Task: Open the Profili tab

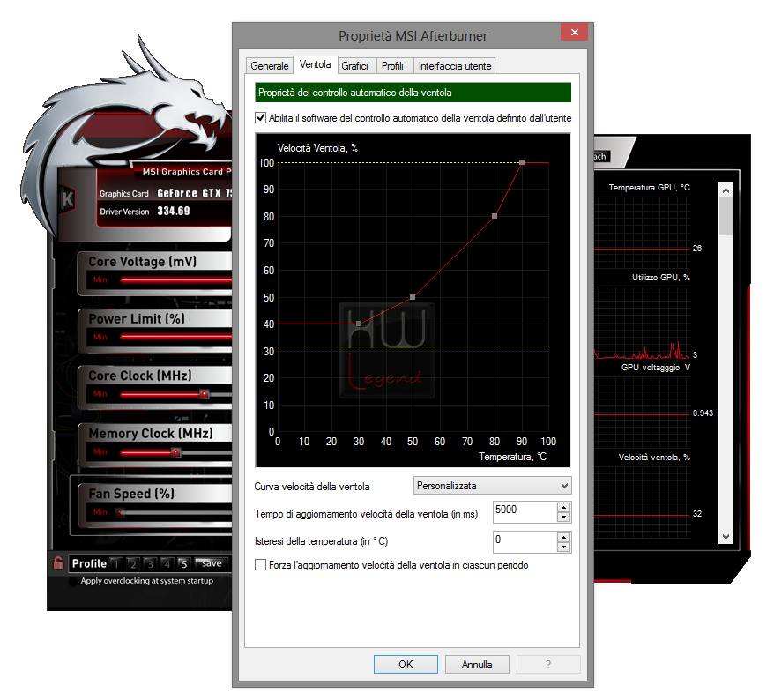Action: 392,65
